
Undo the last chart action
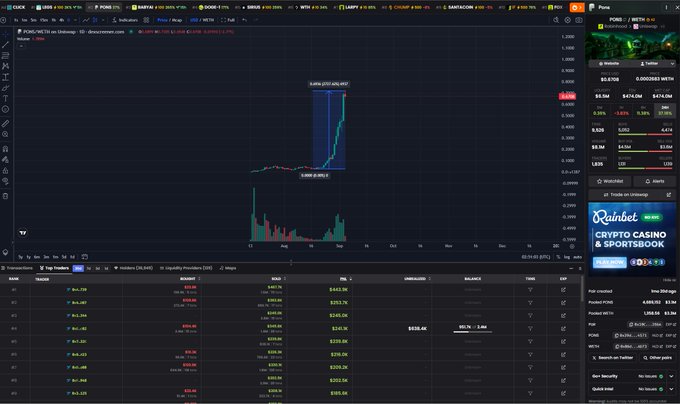[x=245, y=20]
